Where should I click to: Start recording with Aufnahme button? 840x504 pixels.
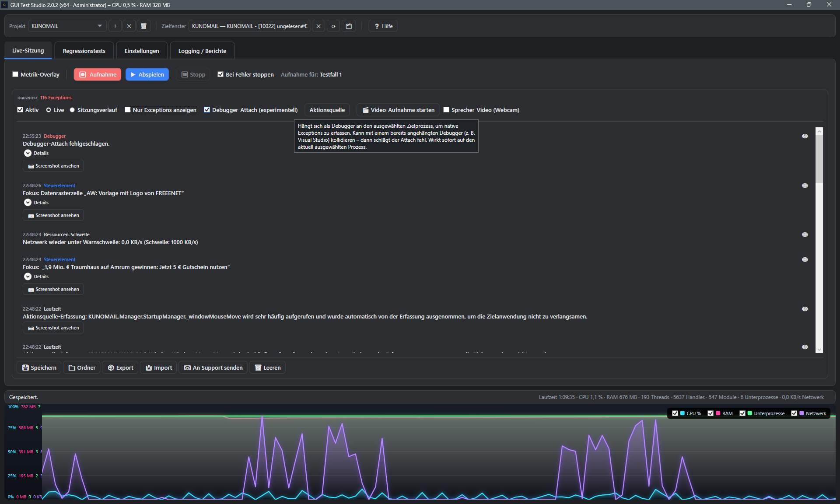pyautogui.click(x=98, y=74)
